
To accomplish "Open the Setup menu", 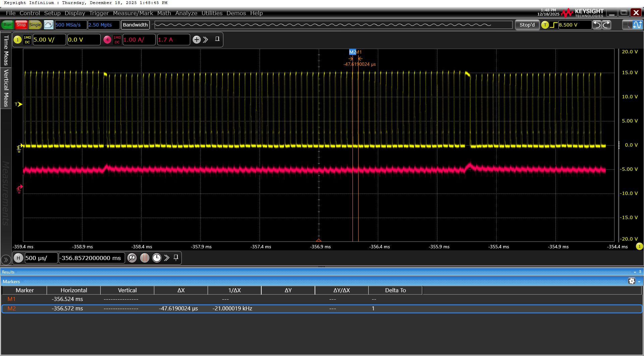I will 52,13.
